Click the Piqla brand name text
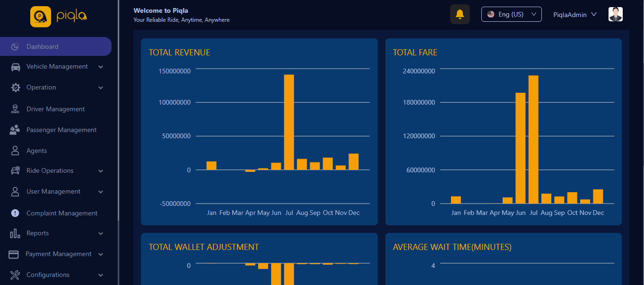The image size is (644, 285). coord(72,17)
